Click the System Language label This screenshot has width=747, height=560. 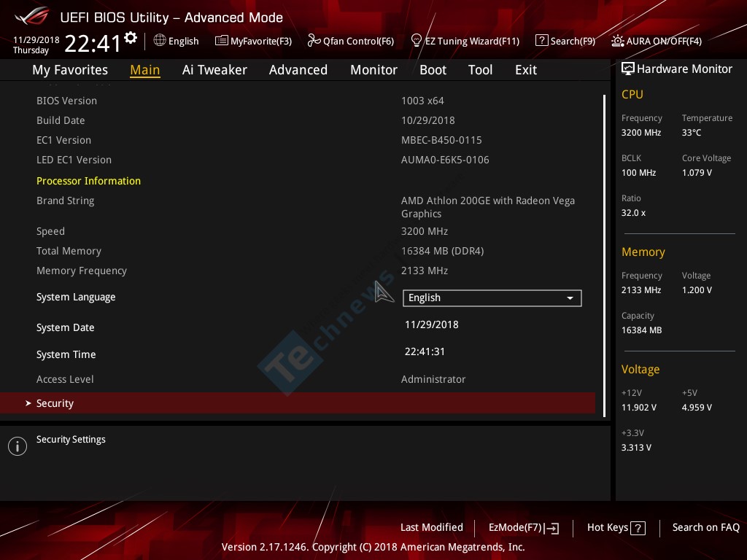[x=76, y=297]
